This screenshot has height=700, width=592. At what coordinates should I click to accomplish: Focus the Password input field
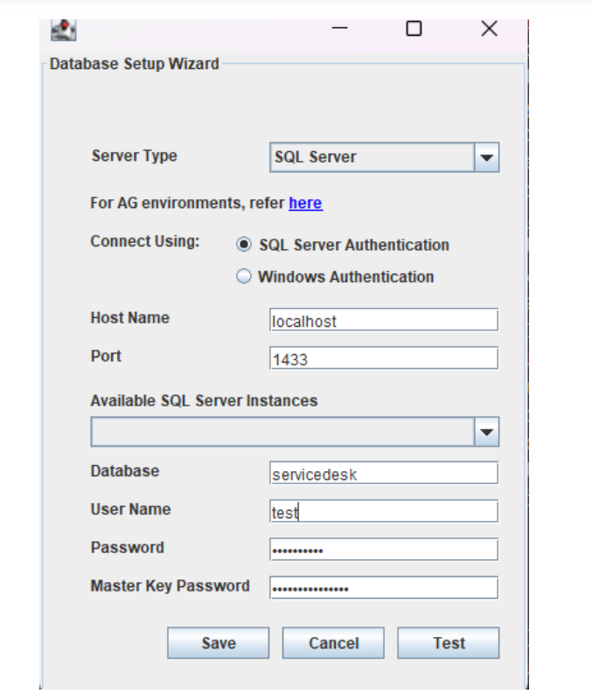[383, 551]
